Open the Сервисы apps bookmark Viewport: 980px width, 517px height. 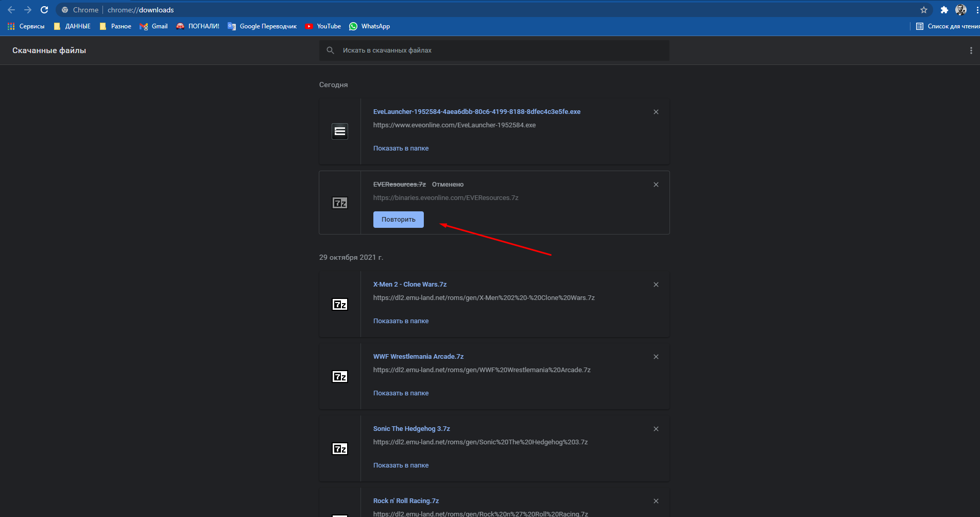26,26
